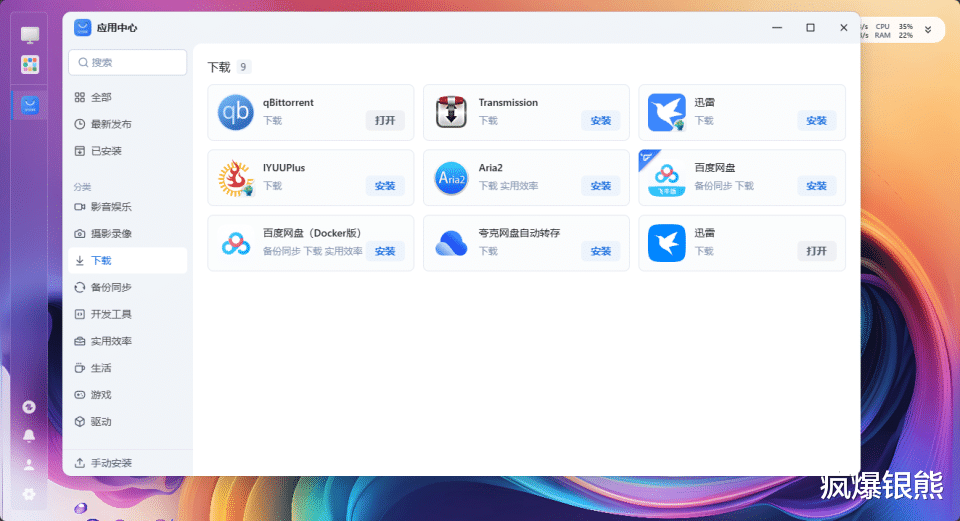Click 手动安装 at sidebar bottom

pos(127,463)
